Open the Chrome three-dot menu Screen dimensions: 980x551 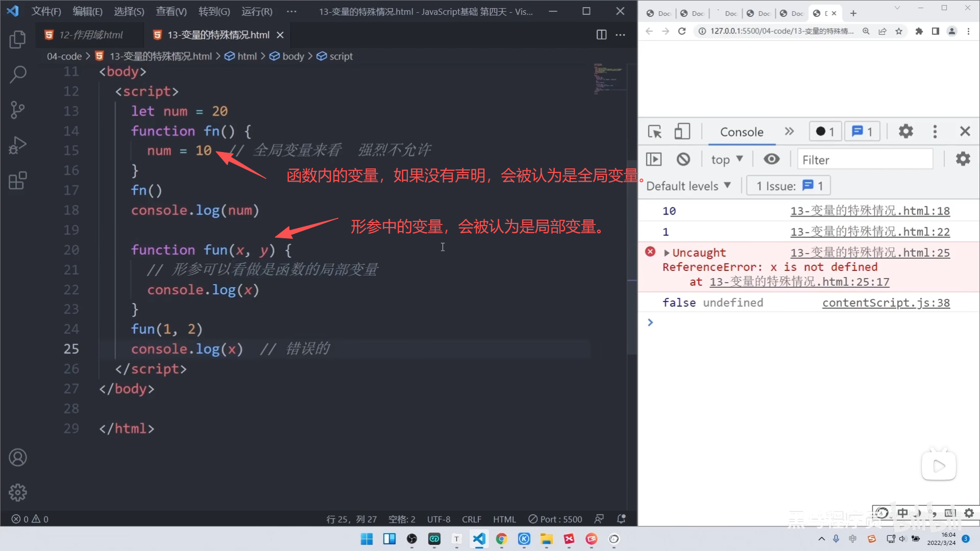point(968,31)
